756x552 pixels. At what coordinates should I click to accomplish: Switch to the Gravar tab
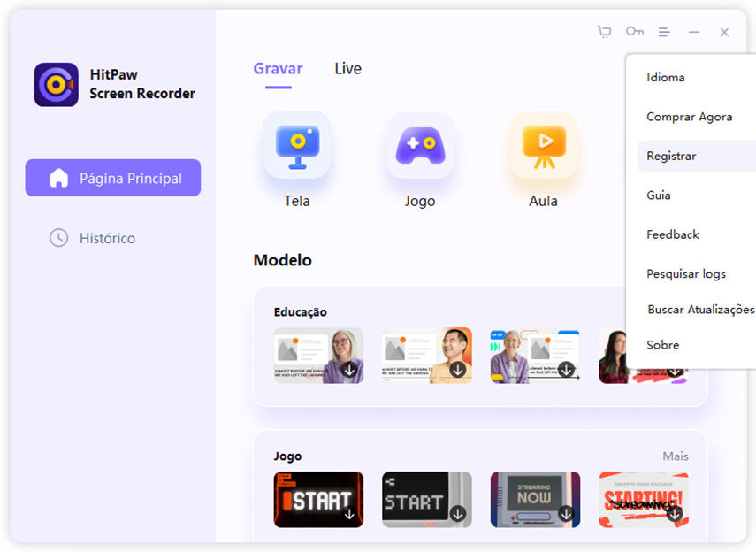tap(278, 69)
